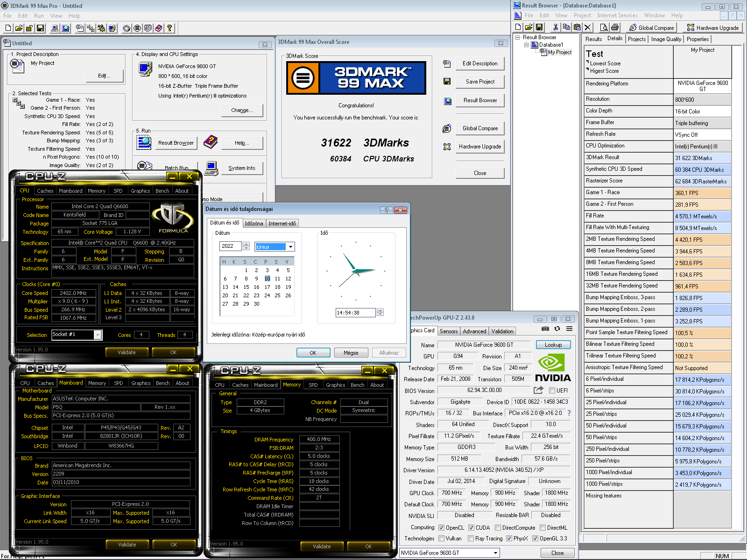Click the Open folder icon in Result Browser toolbar
The height and width of the screenshot is (560, 747).
[529, 28]
